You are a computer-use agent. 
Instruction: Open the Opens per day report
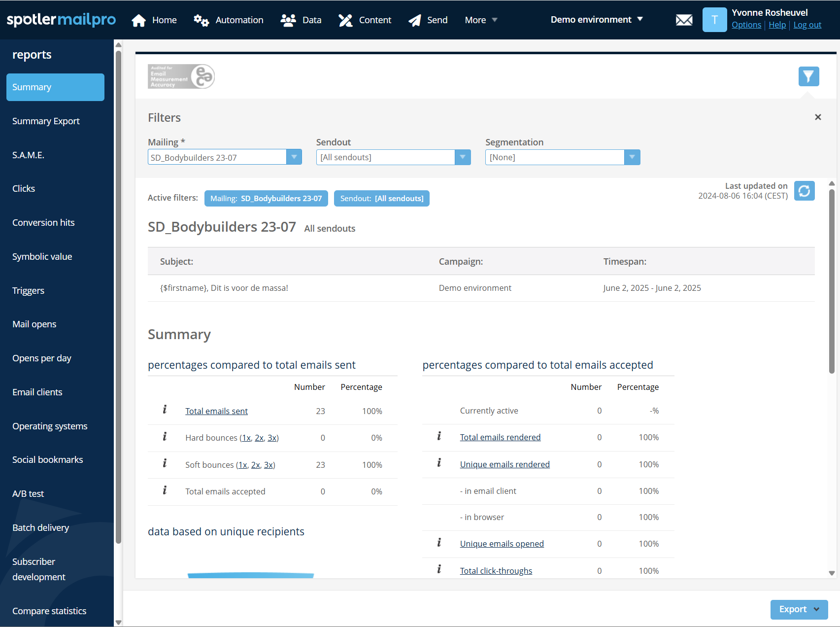click(x=41, y=358)
